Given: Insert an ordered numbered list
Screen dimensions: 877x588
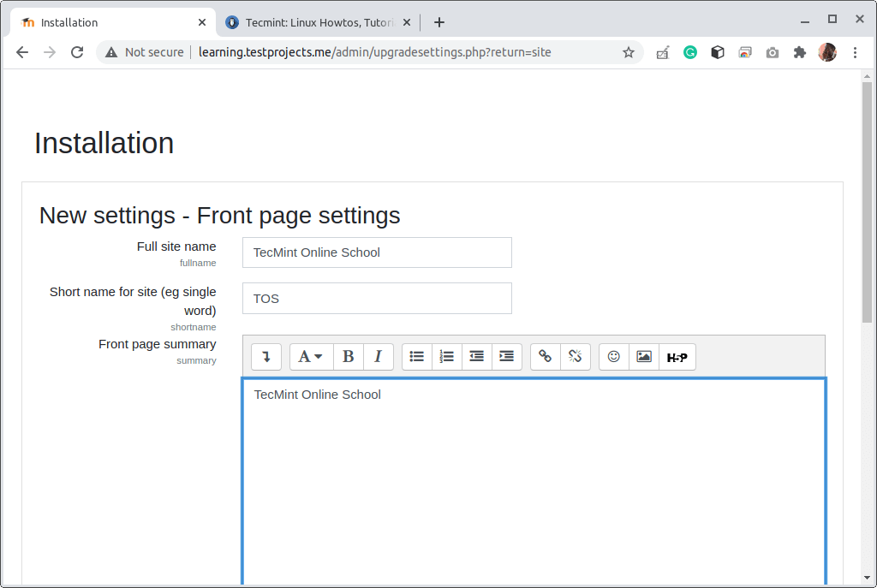Looking at the screenshot, I should (x=447, y=357).
